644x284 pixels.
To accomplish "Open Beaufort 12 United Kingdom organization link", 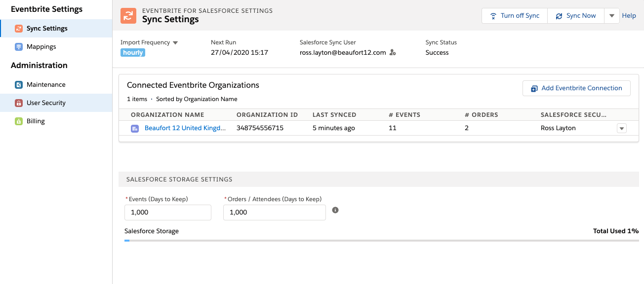I will coord(185,128).
